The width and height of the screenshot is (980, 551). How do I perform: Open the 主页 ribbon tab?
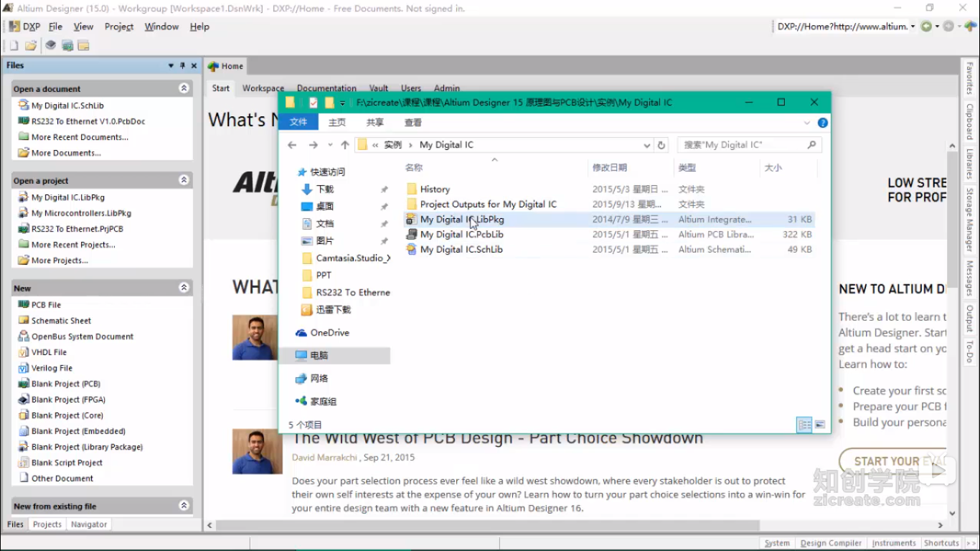click(337, 123)
